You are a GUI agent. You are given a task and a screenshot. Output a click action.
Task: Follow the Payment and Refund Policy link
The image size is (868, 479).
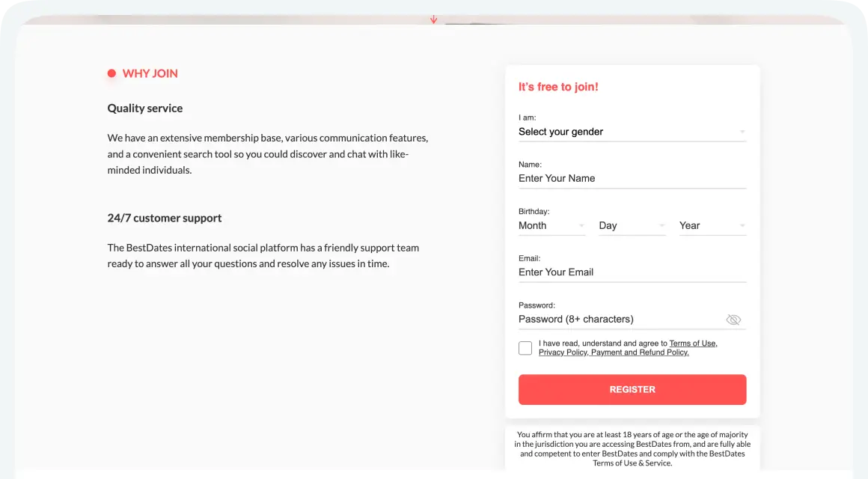pos(640,353)
